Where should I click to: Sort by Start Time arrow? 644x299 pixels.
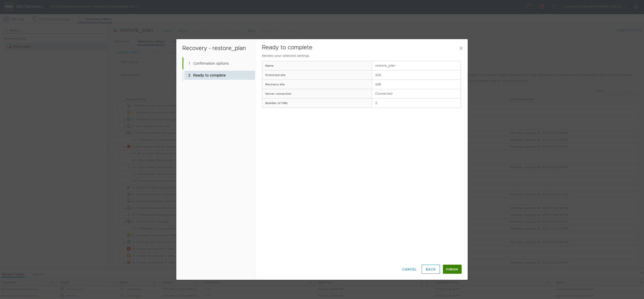pyautogui.click(x=422, y=282)
